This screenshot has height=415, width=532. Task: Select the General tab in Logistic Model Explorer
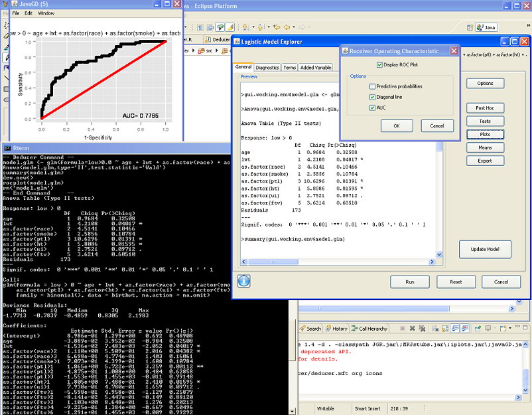(243, 67)
